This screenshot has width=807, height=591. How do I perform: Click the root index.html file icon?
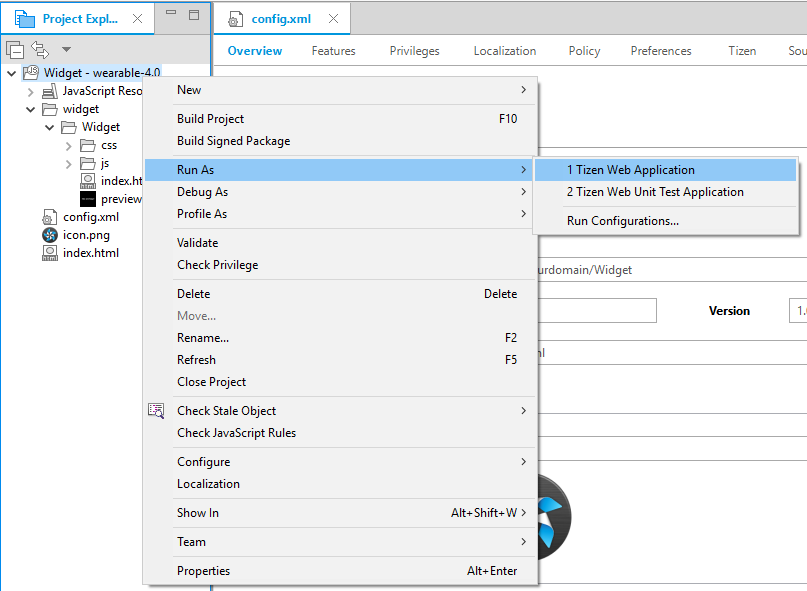[x=49, y=253]
